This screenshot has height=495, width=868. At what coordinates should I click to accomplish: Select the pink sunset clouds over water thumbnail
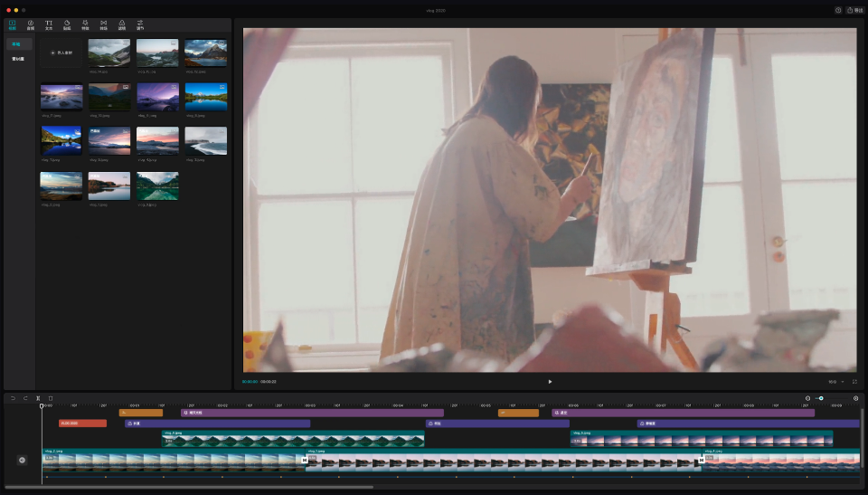click(x=109, y=141)
